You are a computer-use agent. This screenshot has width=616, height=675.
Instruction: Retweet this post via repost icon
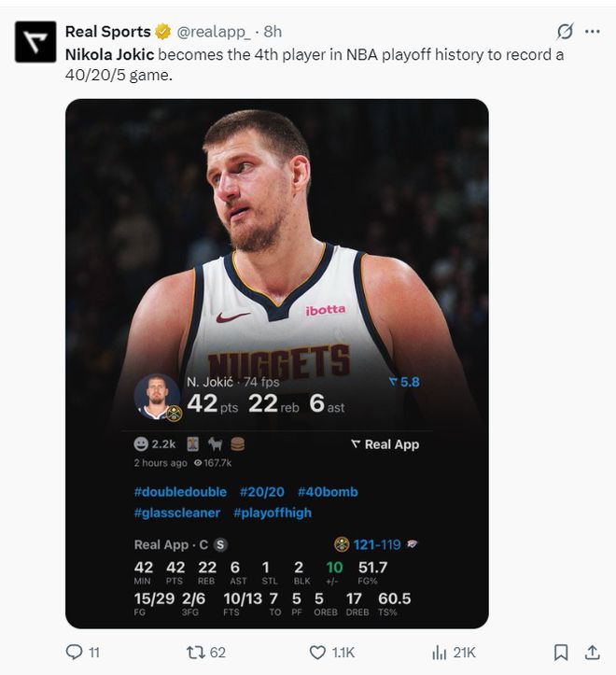coord(194,653)
